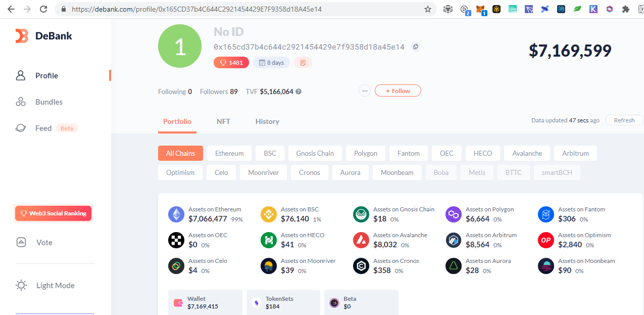Open the Wallet $7,169,415 card

tap(205, 302)
